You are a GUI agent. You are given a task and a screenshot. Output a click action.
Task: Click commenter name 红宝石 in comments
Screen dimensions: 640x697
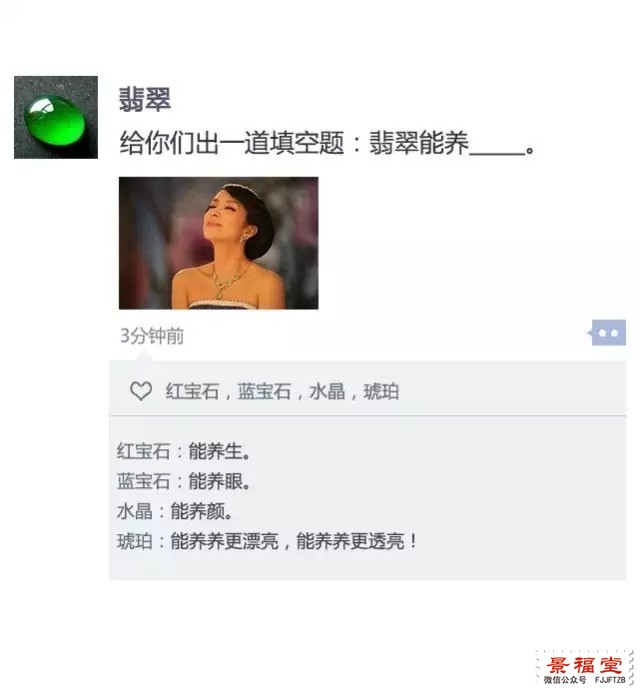click(x=143, y=451)
